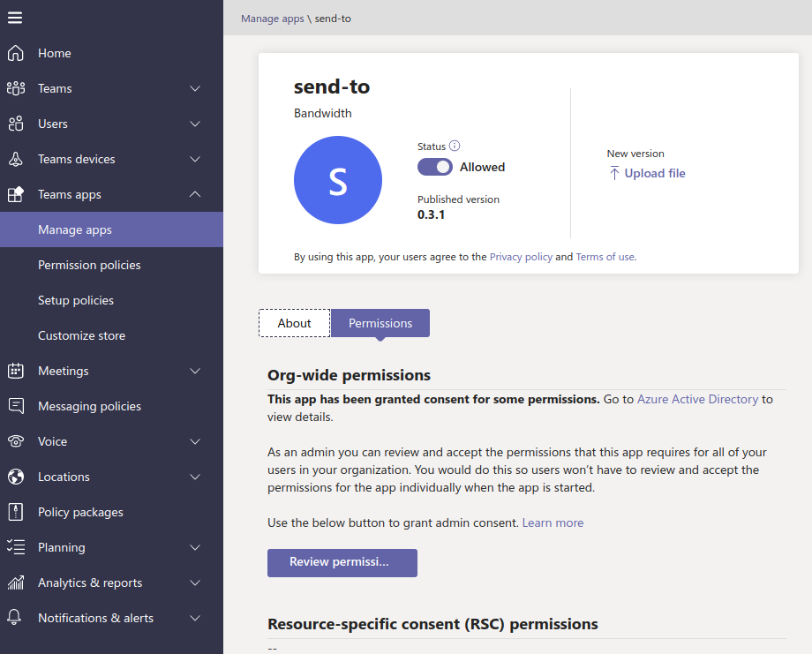Click the Teams group icon
Screen dimensions: 812x654
(16, 88)
